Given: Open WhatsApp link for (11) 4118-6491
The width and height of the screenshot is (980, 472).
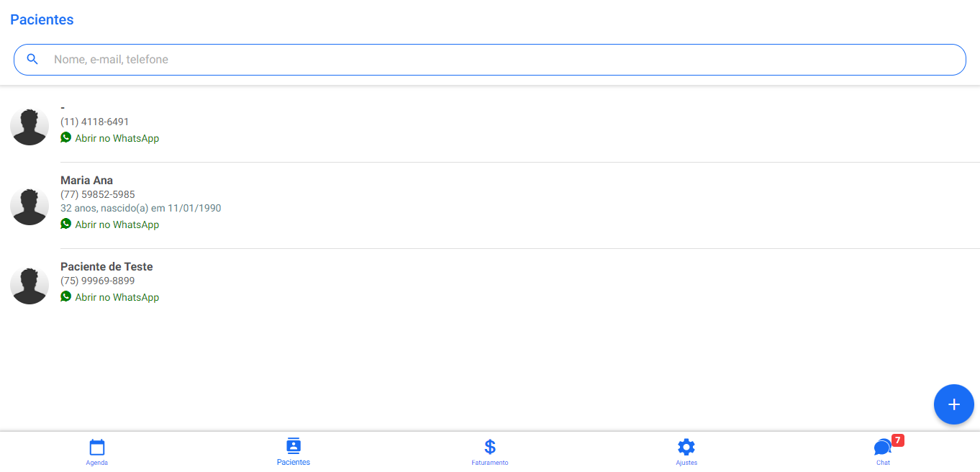Looking at the screenshot, I should click(117, 138).
